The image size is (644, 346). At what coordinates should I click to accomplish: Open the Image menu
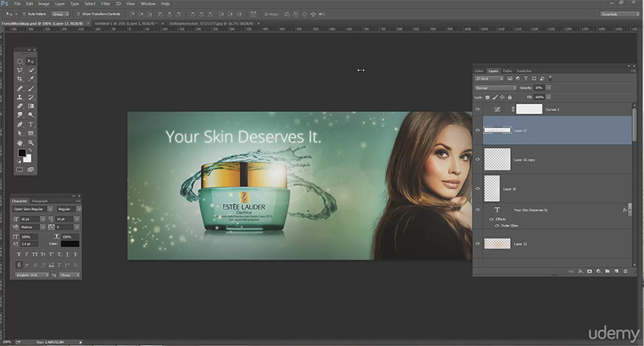pos(43,4)
